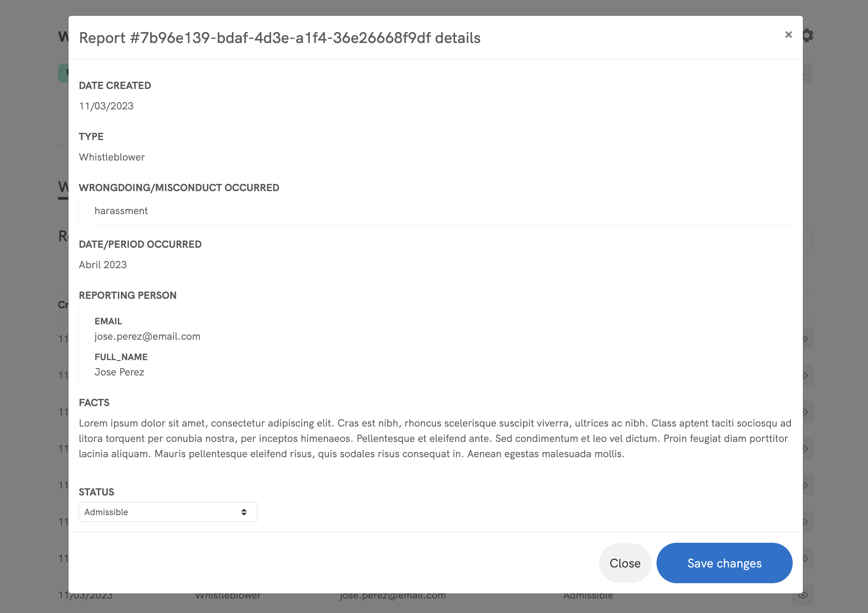Click the jose.perez@email.com address in the dialog
Screen dimensions: 868x613
tap(147, 336)
